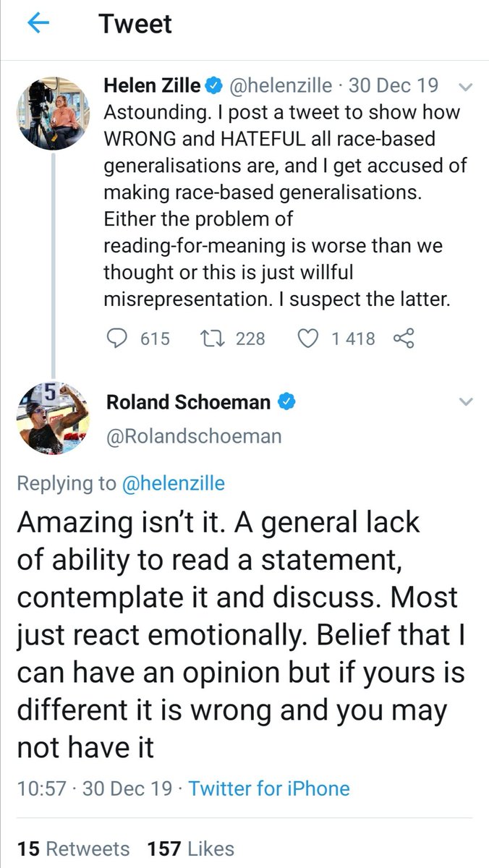This screenshot has height=868, width=489.
Task: Open the Twitter for iPhone link
Action: (x=269, y=788)
